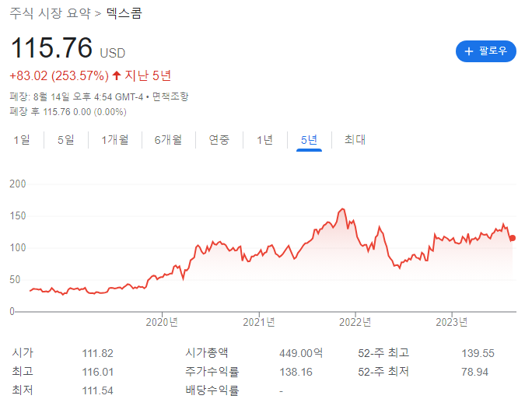Click the 배당수익률 label
Viewport: 532px width, 406px height.
212,390
